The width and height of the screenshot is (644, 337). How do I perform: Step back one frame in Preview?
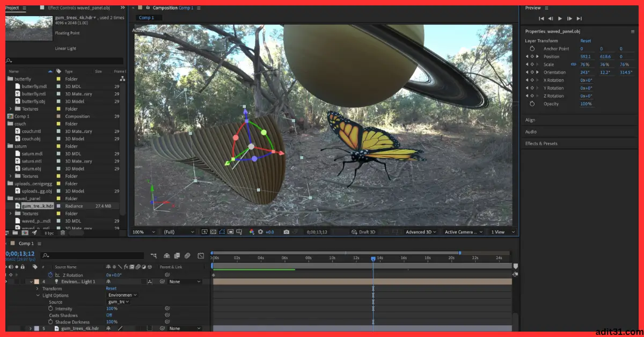pos(550,19)
